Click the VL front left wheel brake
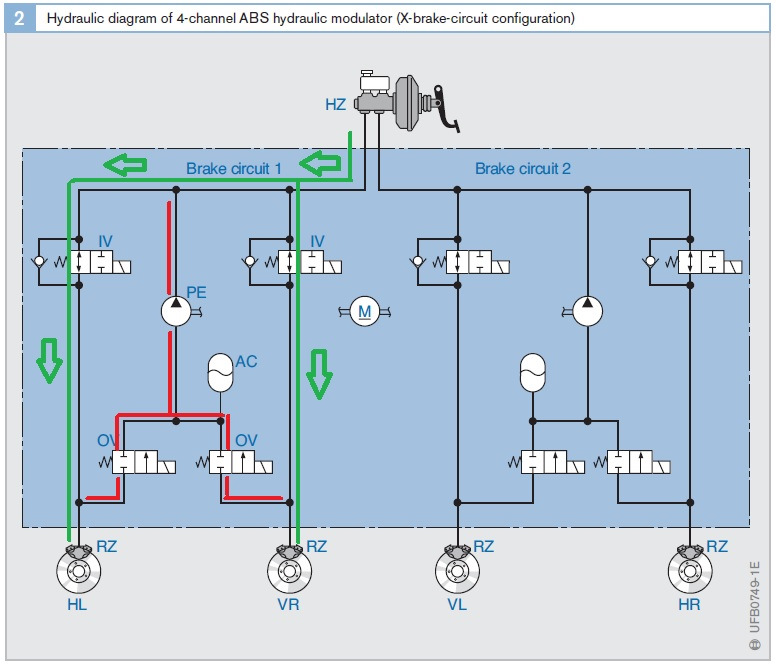The height and width of the screenshot is (666, 776). [x=457, y=569]
